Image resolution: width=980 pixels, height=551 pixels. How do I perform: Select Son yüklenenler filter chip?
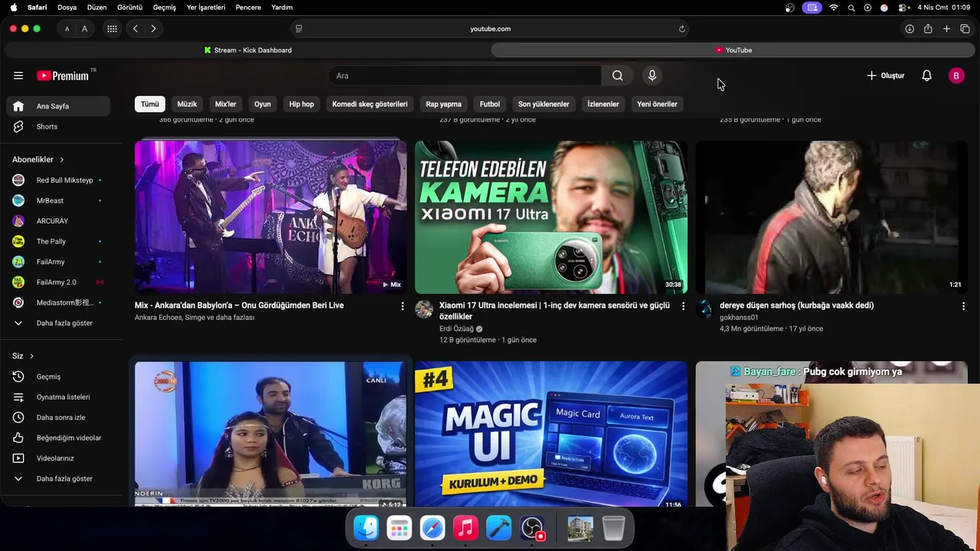pos(544,104)
